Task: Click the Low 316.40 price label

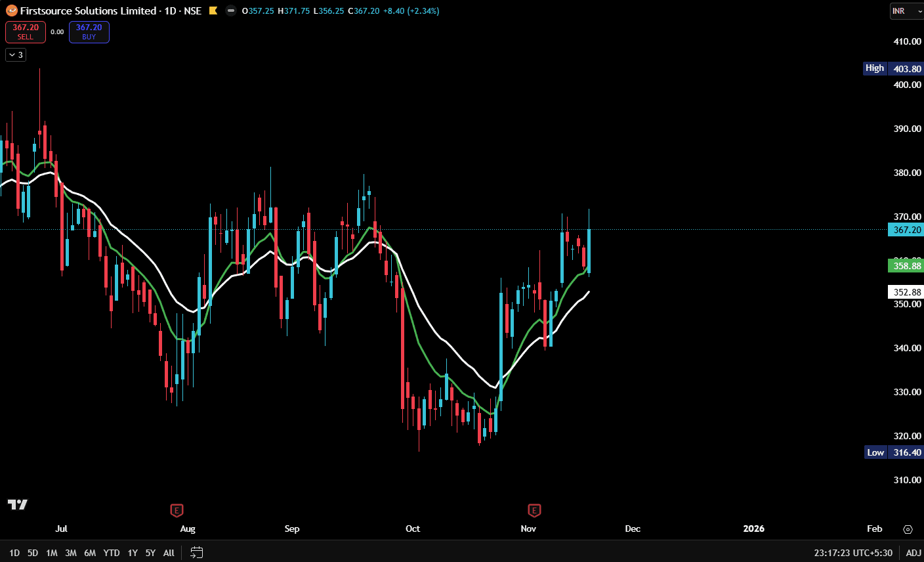Action: (894, 452)
